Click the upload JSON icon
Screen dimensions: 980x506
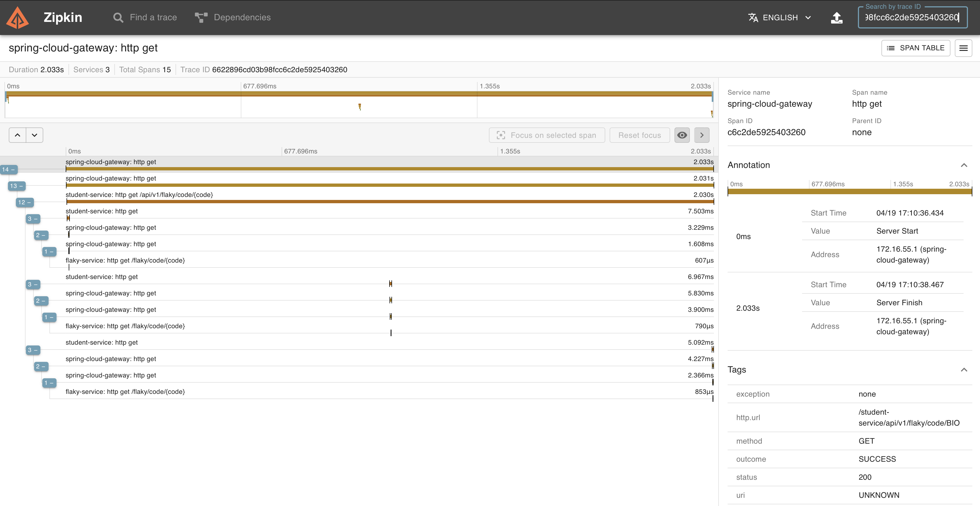coord(836,18)
